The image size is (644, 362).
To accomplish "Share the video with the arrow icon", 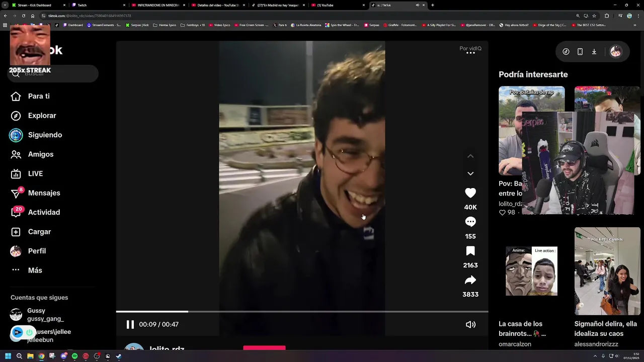I will [x=470, y=280].
